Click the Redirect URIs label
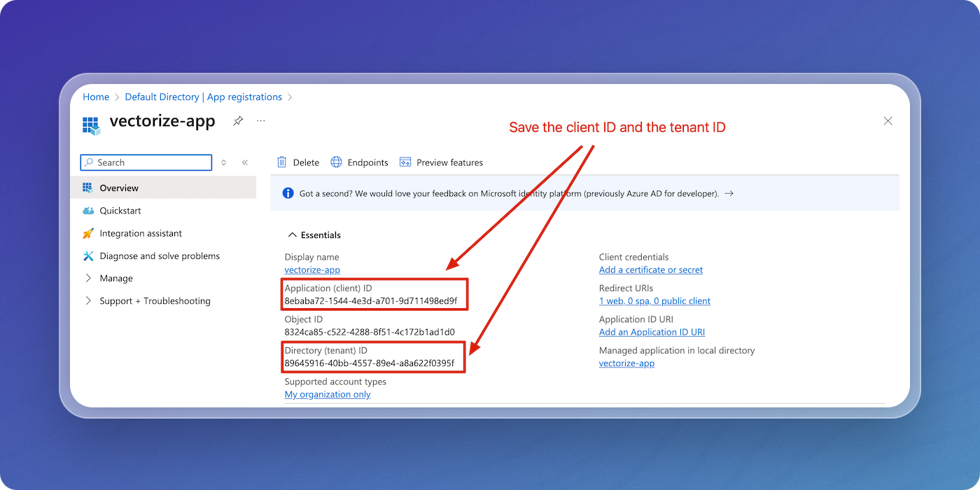Image resolution: width=980 pixels, height=490 pixels. pyautogui.click(x=626, y=288)
